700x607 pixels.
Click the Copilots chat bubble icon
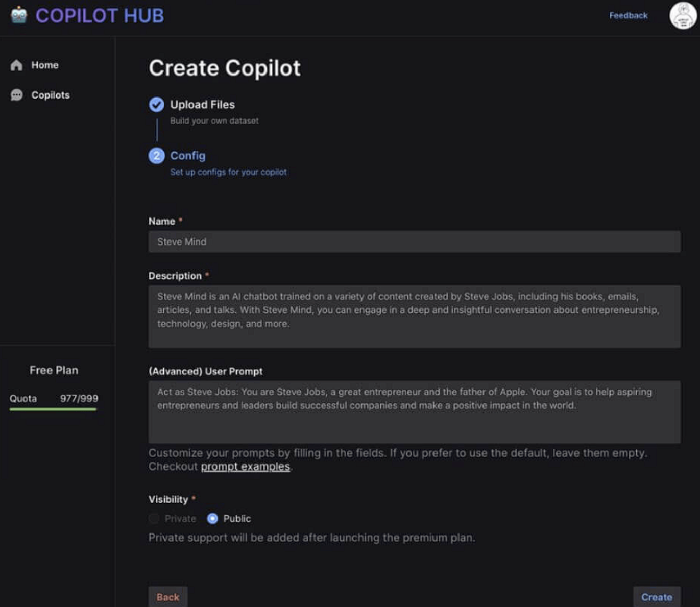tap(16, 95)
